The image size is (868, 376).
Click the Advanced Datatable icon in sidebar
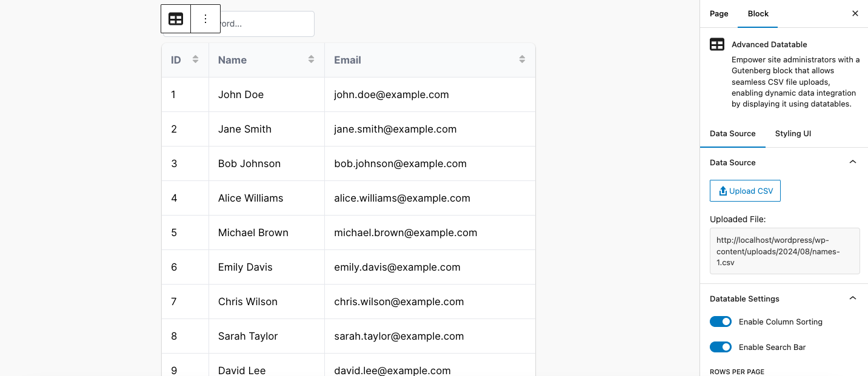tap(717, 44)
